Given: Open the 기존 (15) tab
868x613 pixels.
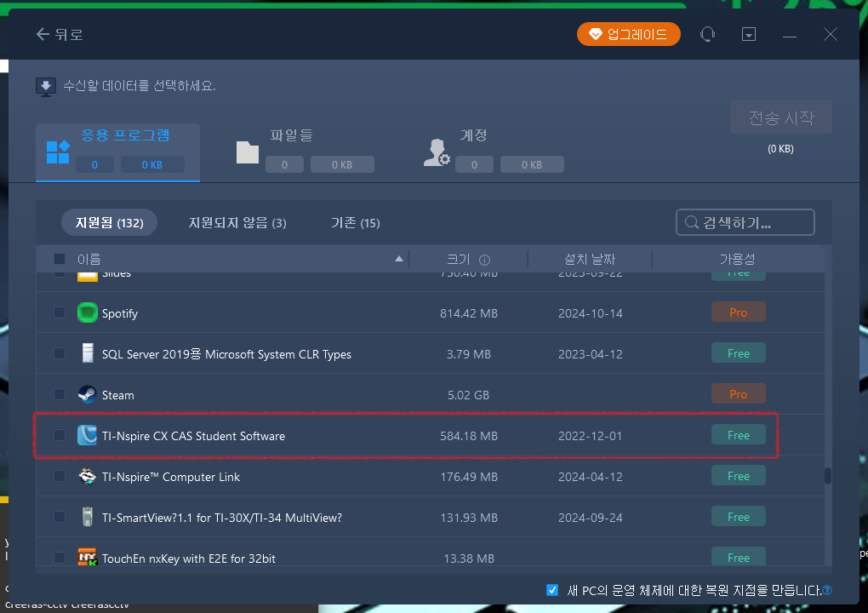Looking at the screenshot, I should [355, 222].
